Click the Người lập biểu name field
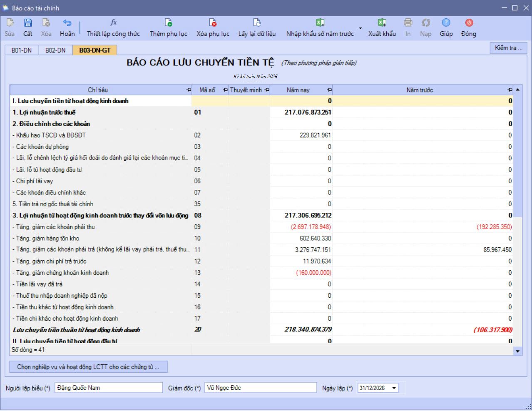 tap(108, 388)
